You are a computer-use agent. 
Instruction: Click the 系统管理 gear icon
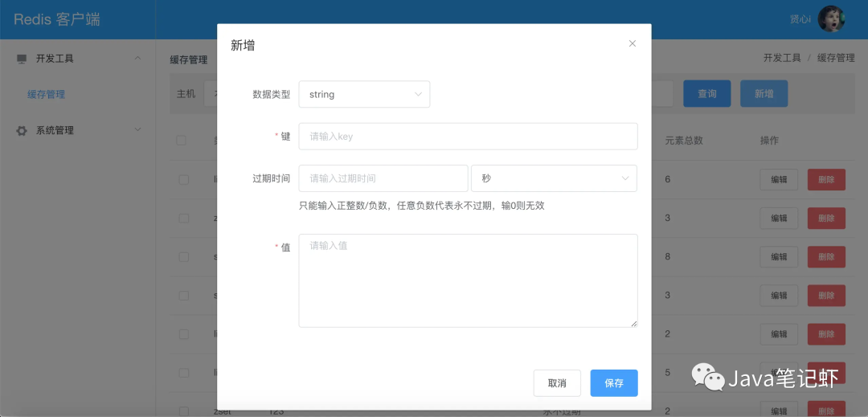point(22,131)
